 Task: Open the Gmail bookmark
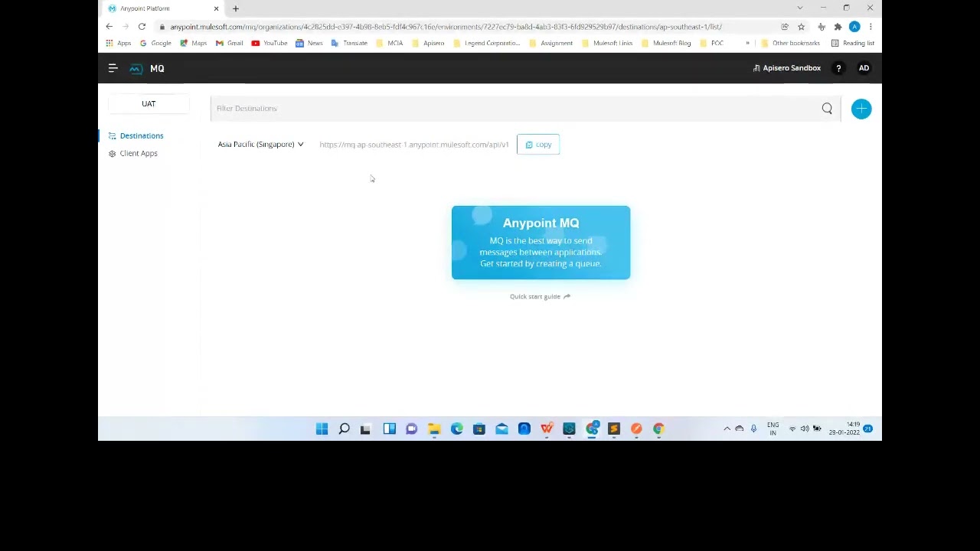229,43
